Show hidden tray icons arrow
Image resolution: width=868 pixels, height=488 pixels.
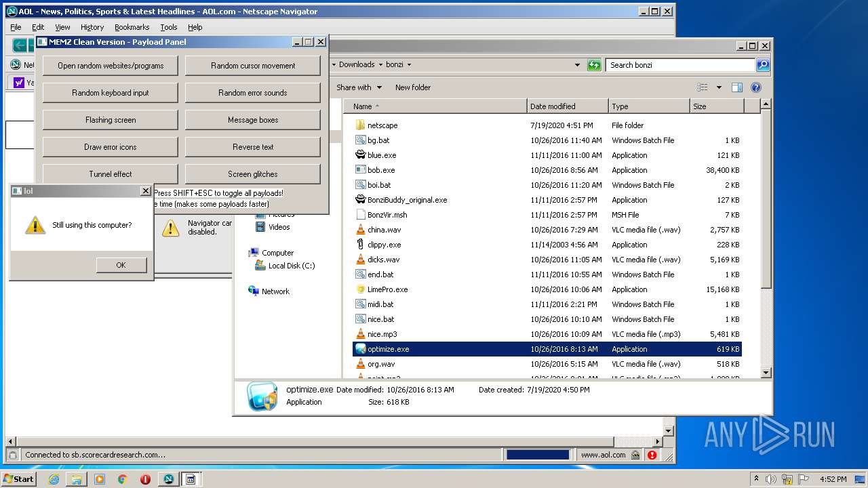pyautogui.click(x=757, y=479)
